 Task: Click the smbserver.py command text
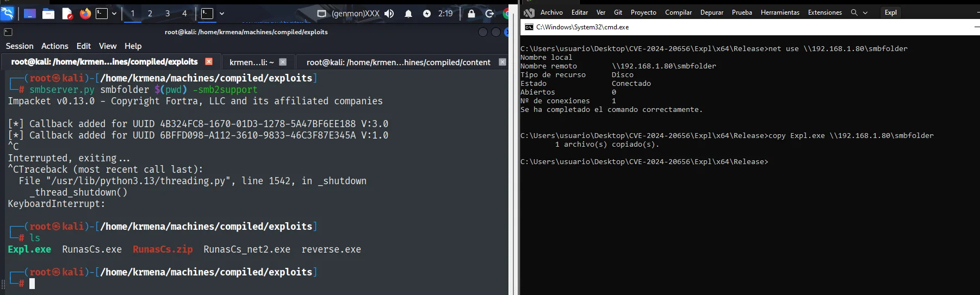point(62,90)
